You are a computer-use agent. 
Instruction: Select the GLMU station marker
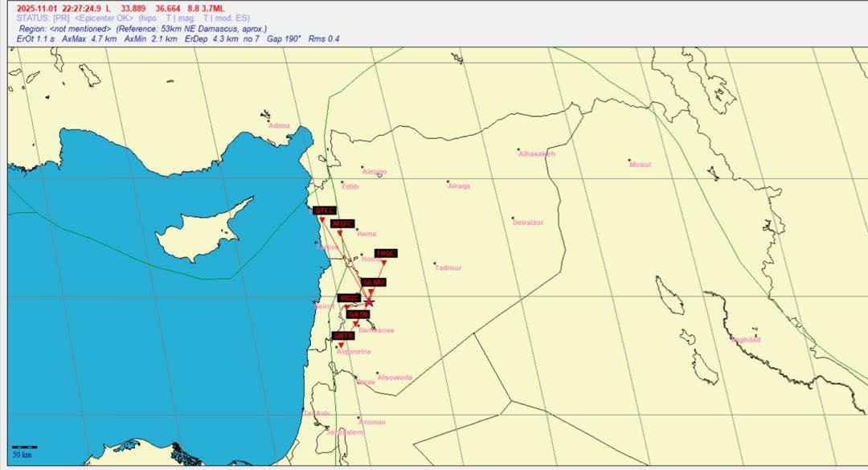(372, 292)
